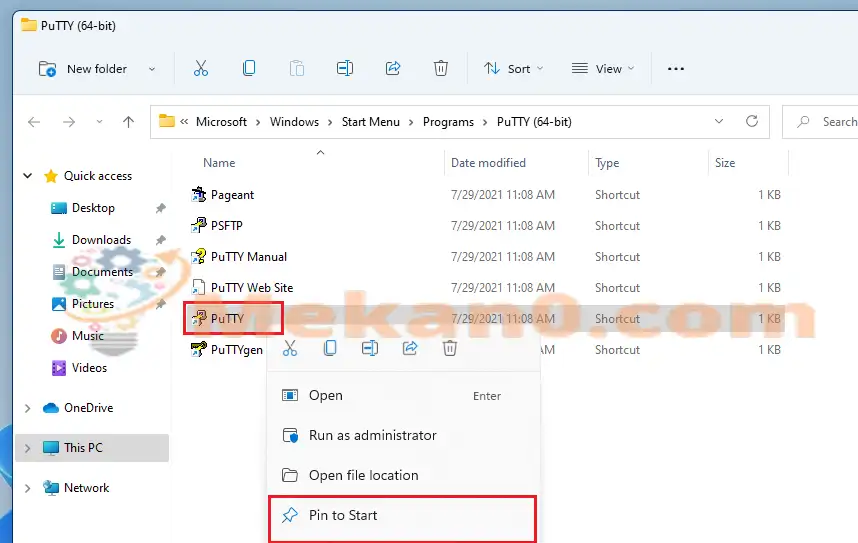Open Pictures in Quick access
Screen dimensions: 858x543
click(x=93, y=304)
